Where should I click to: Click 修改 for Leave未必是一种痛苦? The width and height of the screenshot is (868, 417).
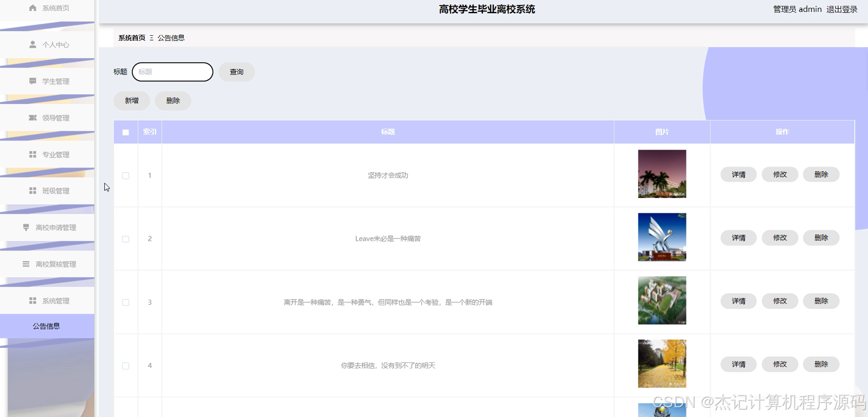pos(780,238)
